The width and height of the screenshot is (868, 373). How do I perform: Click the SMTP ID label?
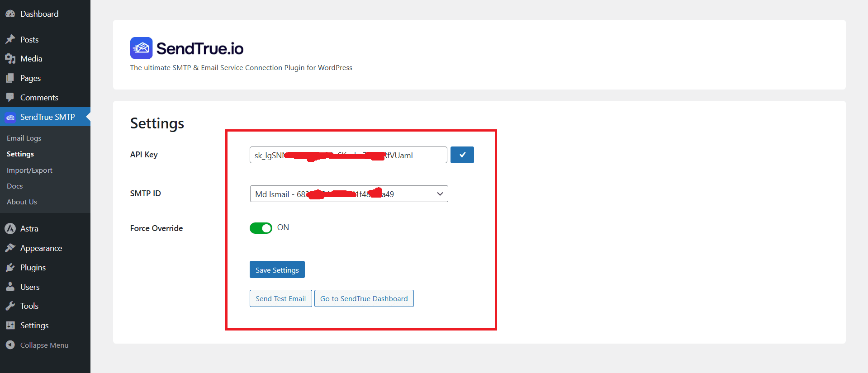pyautogui.click(x=146, y=194)
